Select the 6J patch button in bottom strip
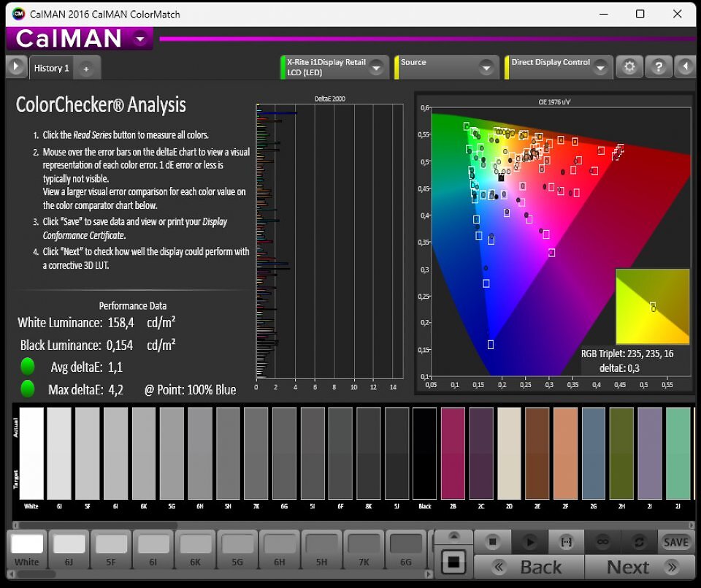701x588 pixels. (69, 551)
